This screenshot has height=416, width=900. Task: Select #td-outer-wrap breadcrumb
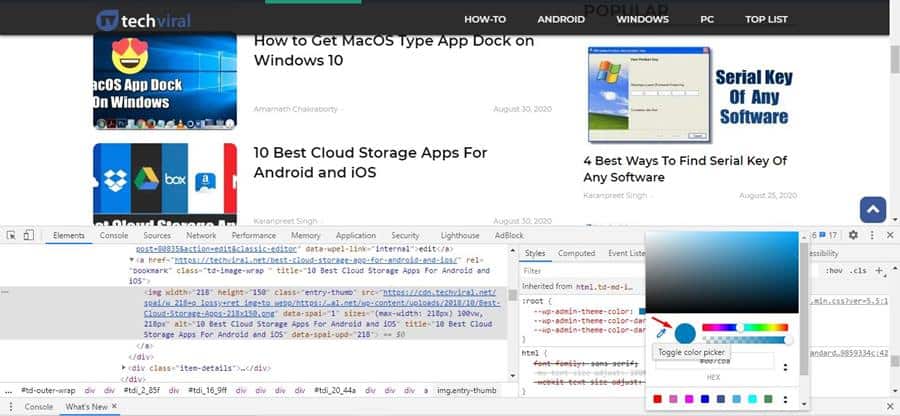click(x=48, y=390)
